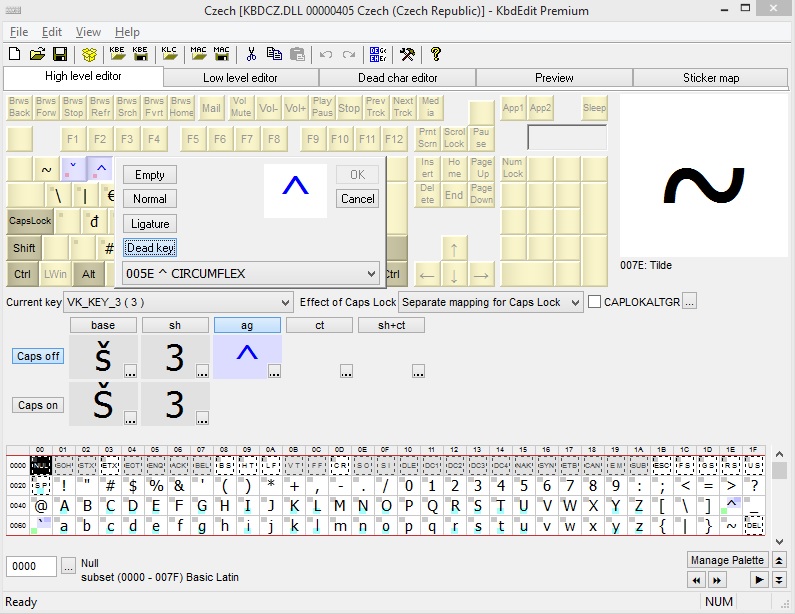Click palette rewind double-left arrow

coord(696,580)
